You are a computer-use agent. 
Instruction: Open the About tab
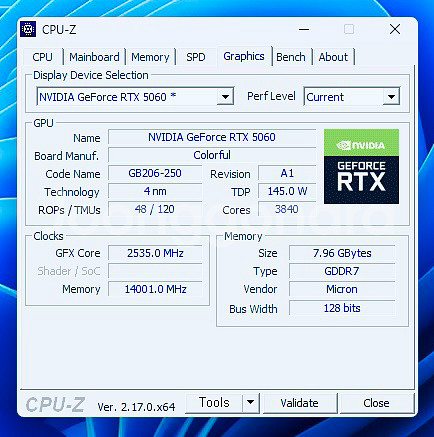(x=333, y=57)
